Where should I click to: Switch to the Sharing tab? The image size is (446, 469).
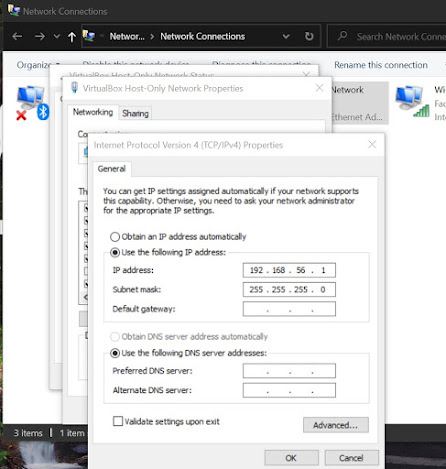click(x=135, y=113)
